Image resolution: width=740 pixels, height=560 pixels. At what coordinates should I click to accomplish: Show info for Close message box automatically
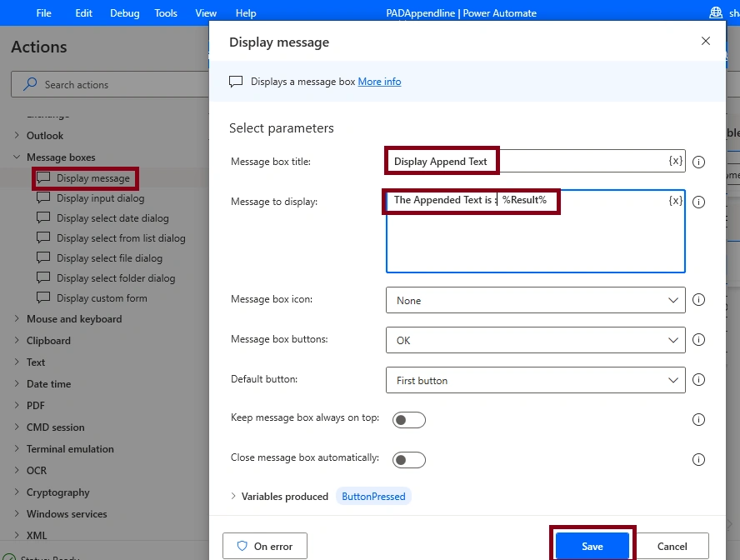pos(698,459)
